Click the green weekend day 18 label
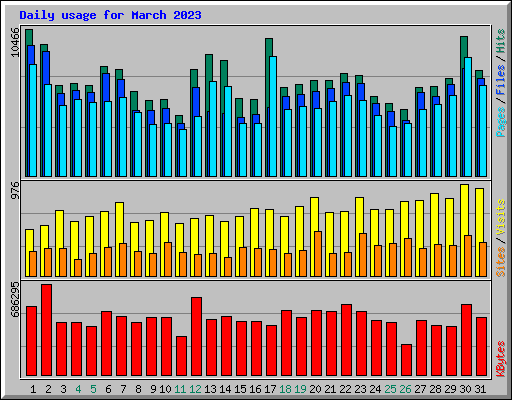 click(x=285, y=389)
